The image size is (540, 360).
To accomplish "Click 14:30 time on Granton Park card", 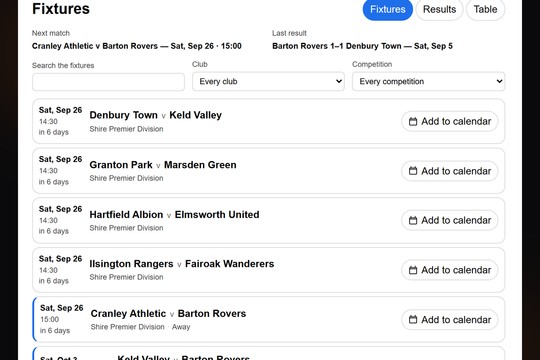I will click(48, 171).
